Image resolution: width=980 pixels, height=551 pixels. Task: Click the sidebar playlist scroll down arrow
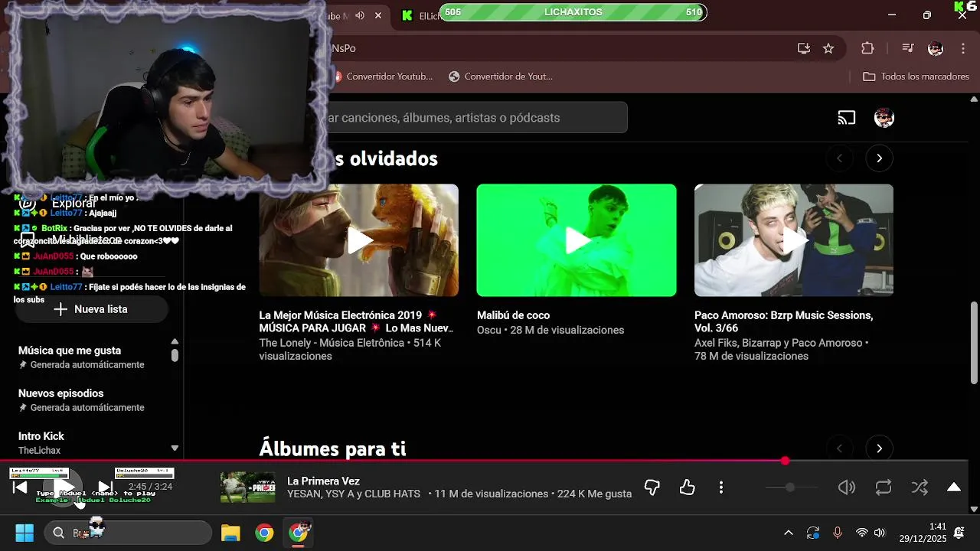[x=175, y=448]
